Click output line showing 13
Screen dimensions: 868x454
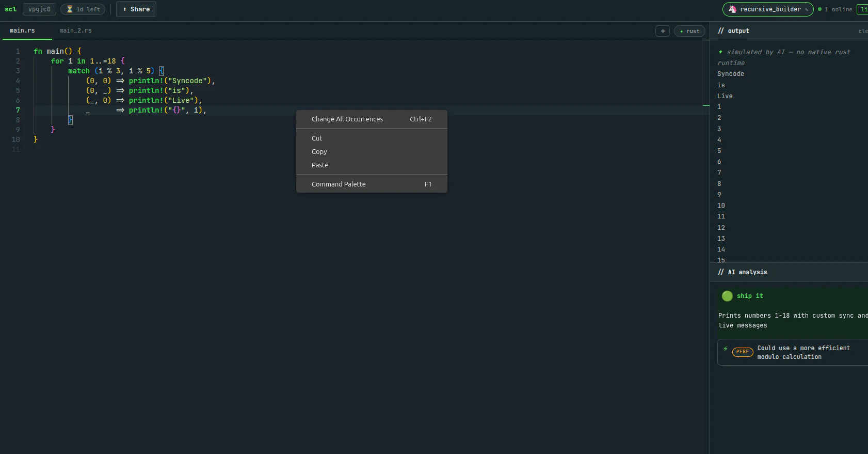pos(721,239)
